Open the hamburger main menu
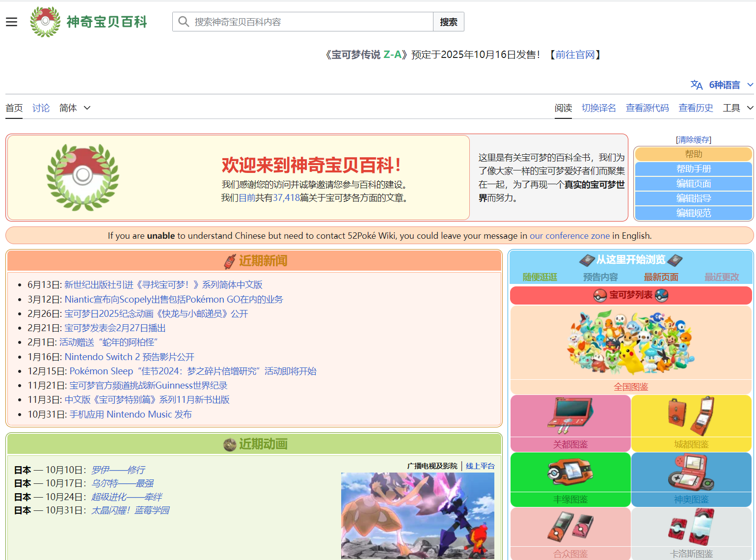 point(11,22)
